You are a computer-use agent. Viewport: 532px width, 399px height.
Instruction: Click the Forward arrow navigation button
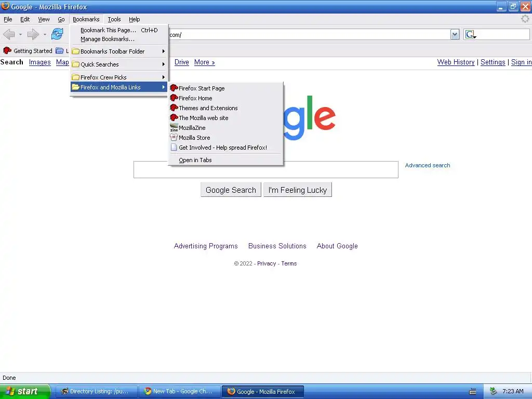click(x=33, y=34)
